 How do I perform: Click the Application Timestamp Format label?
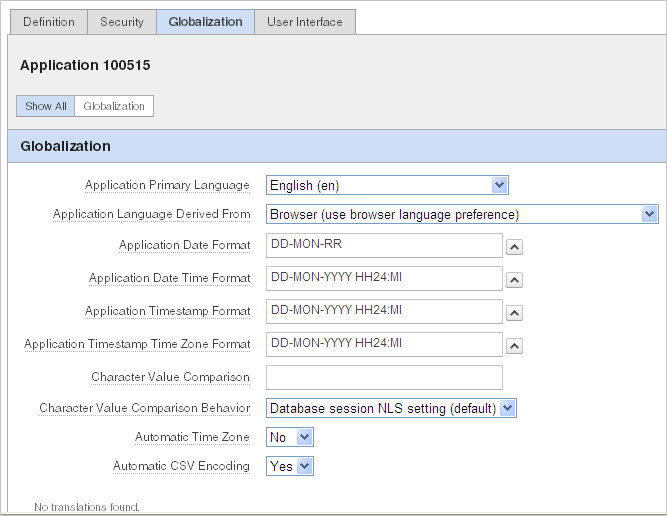(168, 311)
